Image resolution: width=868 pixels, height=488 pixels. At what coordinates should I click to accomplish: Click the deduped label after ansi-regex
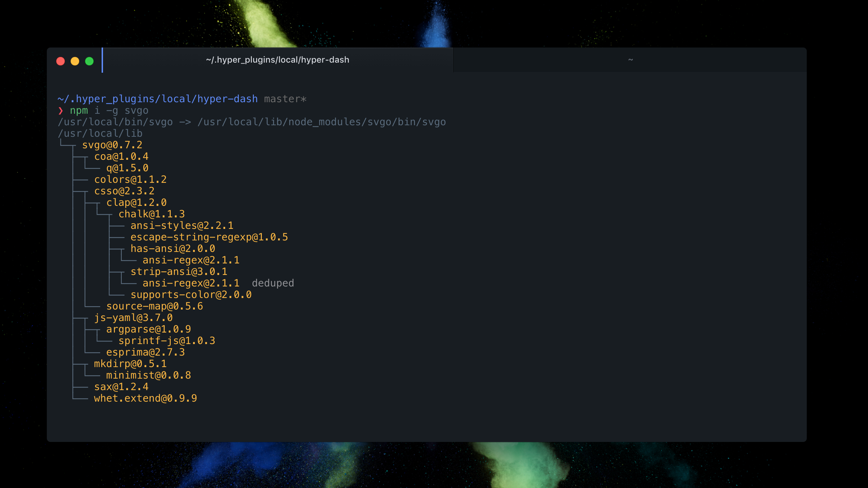273,283
